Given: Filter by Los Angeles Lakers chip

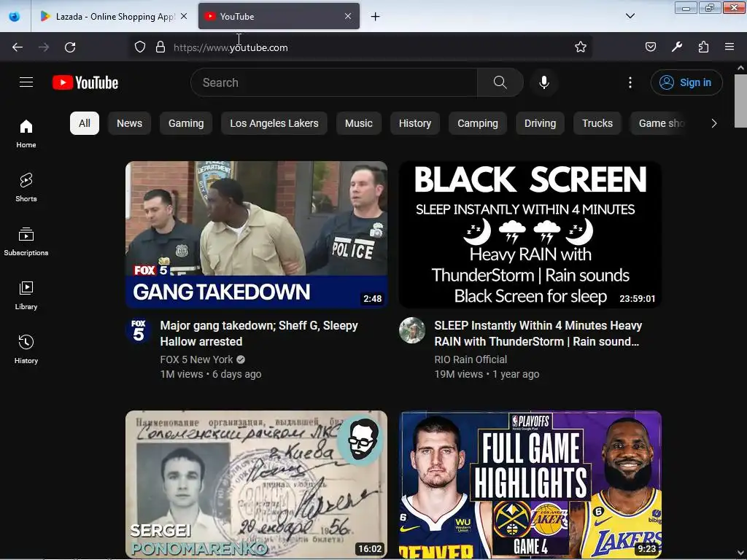Looking at the screenshot, I should 274,123.
